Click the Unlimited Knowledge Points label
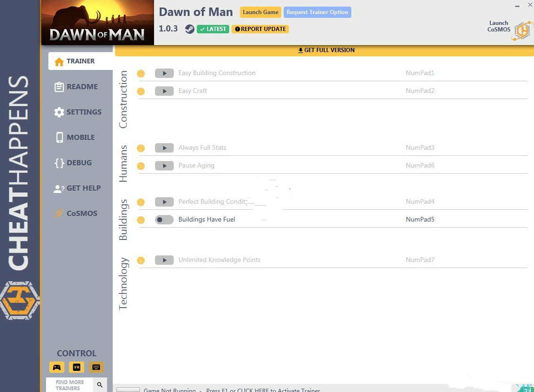Image resolution: width=534 pixels, height=392 pixels. (x=219, y=260)
